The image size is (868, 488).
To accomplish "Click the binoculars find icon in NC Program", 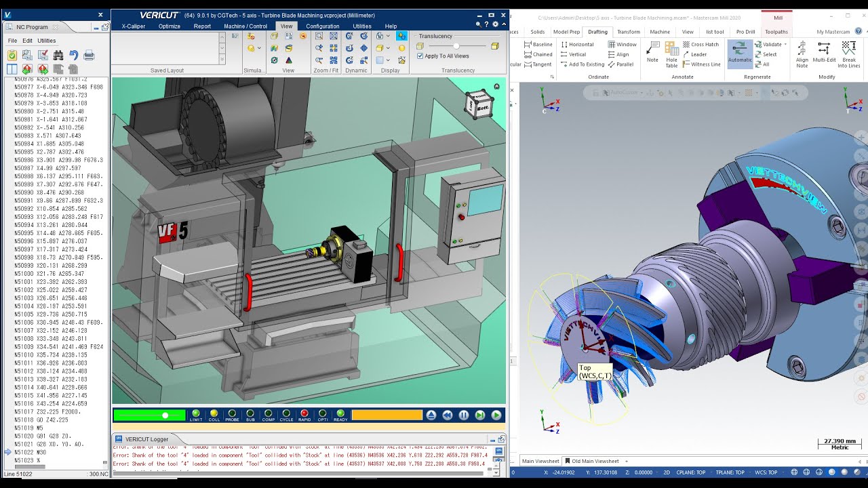I will (x=58, y=56).
